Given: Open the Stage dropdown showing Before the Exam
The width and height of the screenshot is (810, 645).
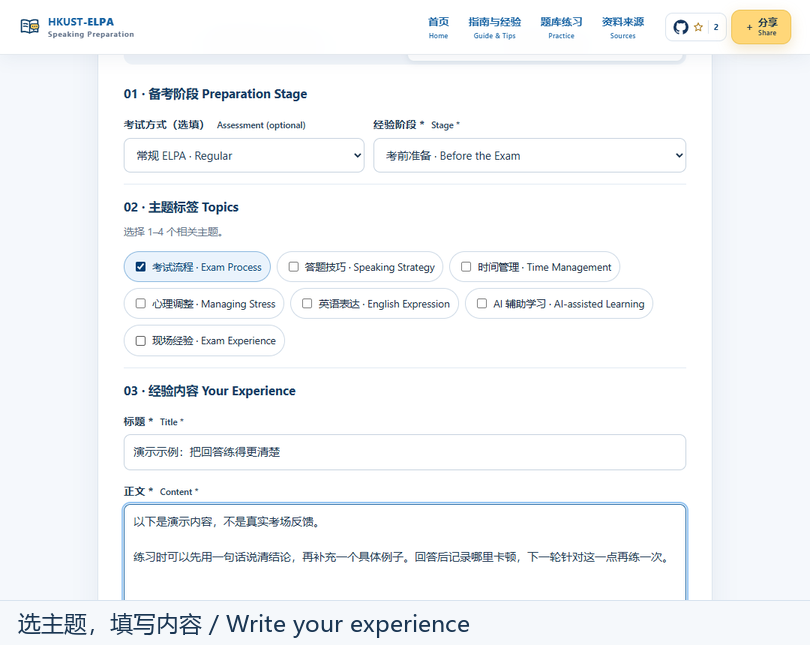Looking at the screenshot, I should pyautogui.click(x=529, y=155).
